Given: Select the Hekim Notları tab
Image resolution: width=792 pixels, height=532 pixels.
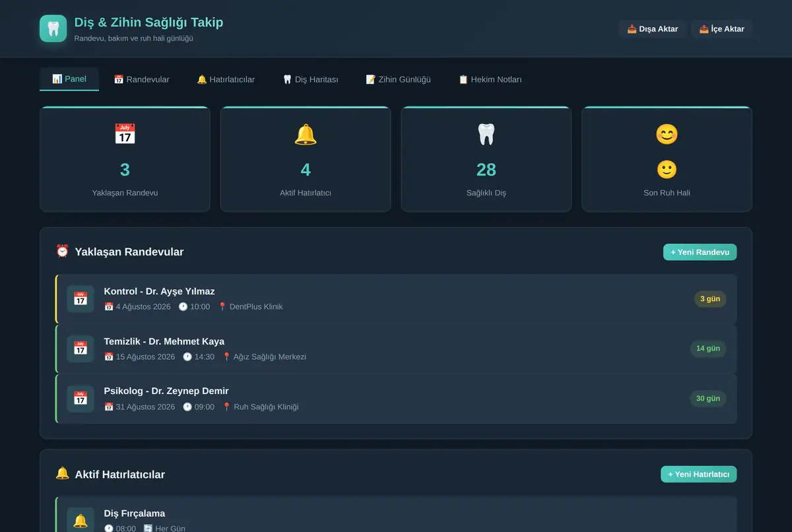Looking at the screenshot, I should 490,79.
